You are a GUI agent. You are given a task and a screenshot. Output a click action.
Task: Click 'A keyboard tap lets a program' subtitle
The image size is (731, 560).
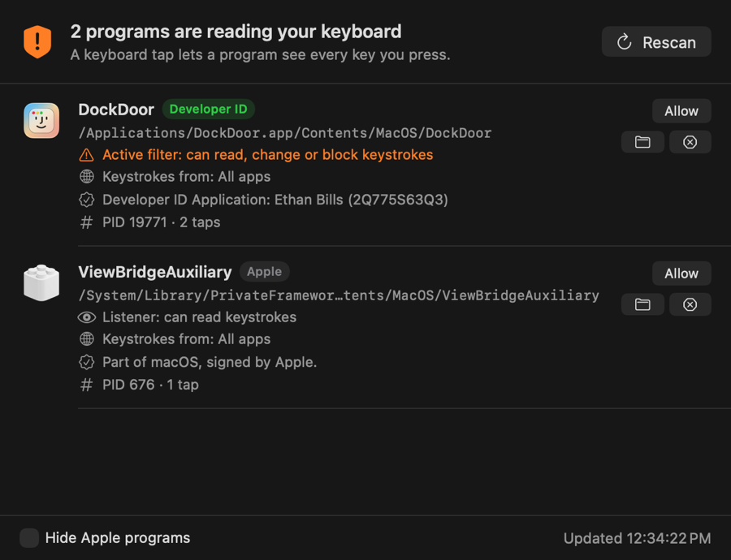point(260,55)
